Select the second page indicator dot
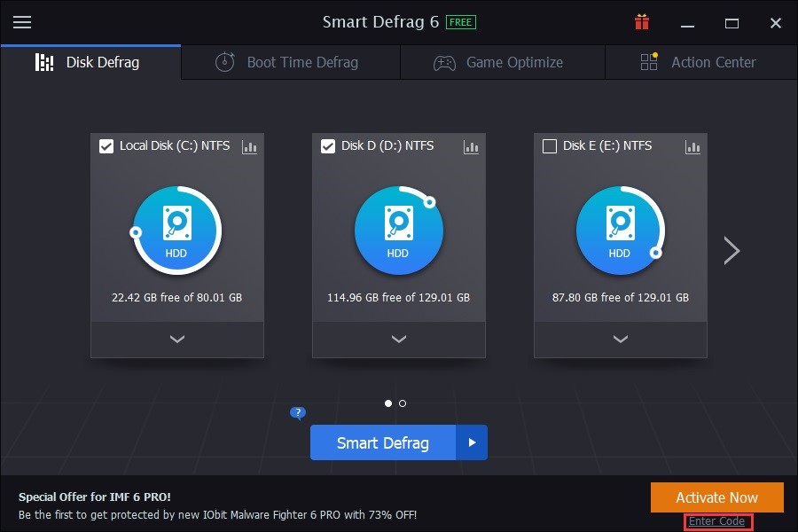This screenshot has height=532, width=798. coord(403,403)
